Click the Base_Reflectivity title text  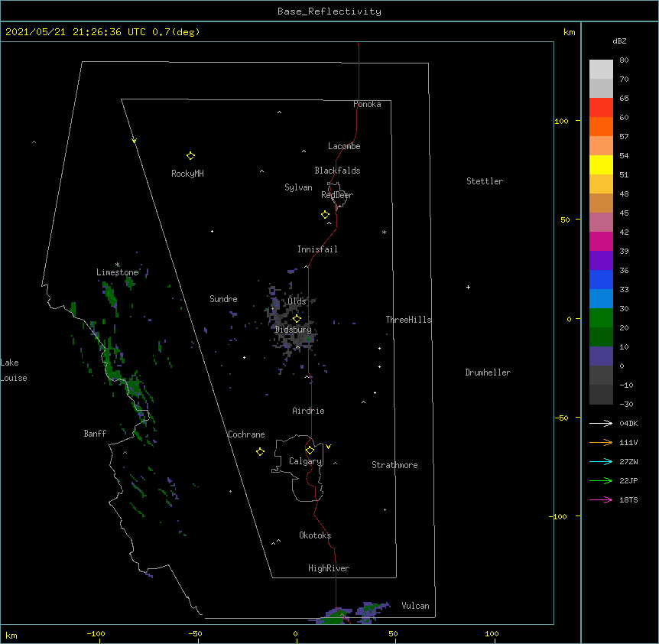[329, 11]
